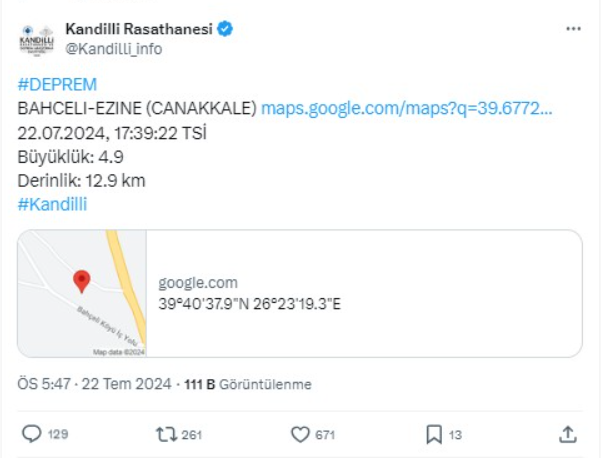Image resolution: width=601 pixels, height=458 pixels.
Task: Click the red map pin marker
Action: point(82,281)
